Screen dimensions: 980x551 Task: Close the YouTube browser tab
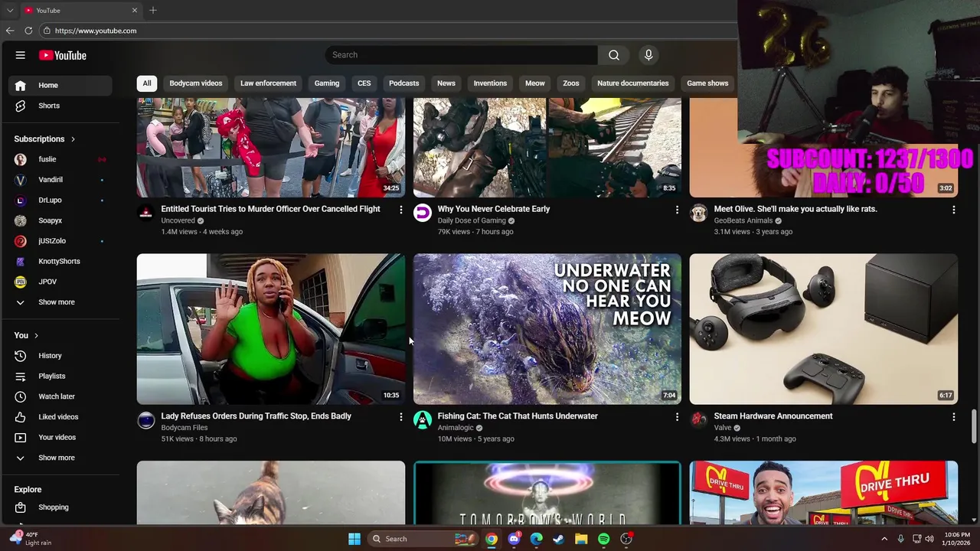(135, 10)
